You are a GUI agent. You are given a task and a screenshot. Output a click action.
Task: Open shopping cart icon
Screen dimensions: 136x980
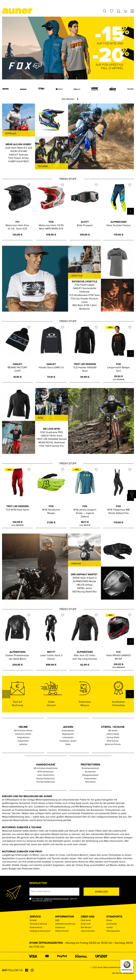pyautogui.click(x=125, y=11)
